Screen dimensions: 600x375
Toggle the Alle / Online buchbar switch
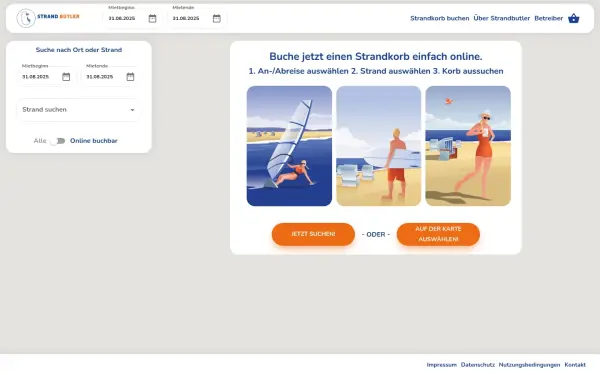pyautogui.click(x=58, y=141)
